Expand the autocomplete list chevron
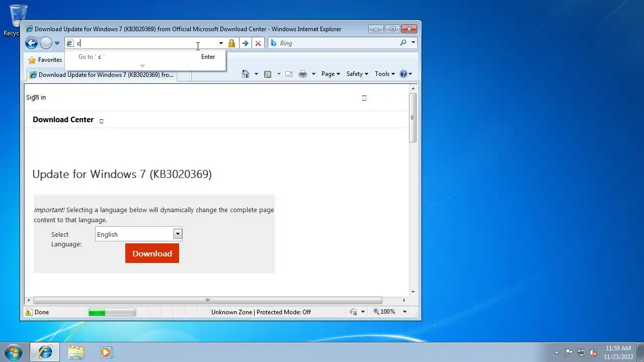This screenshot has height=362, width=644. [x=142, y=66]
